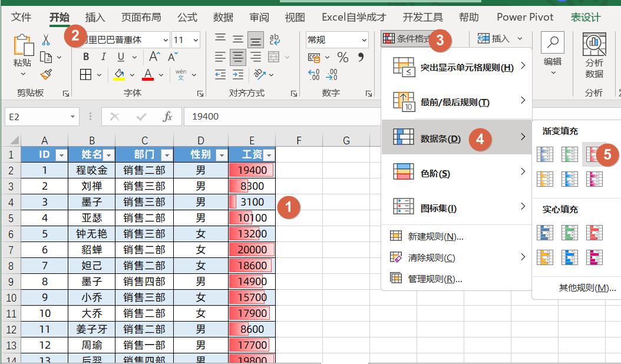621x364 pixels.
Task: Switch to the 插入 ribbon tab
Action: click(x=96, y=17)
